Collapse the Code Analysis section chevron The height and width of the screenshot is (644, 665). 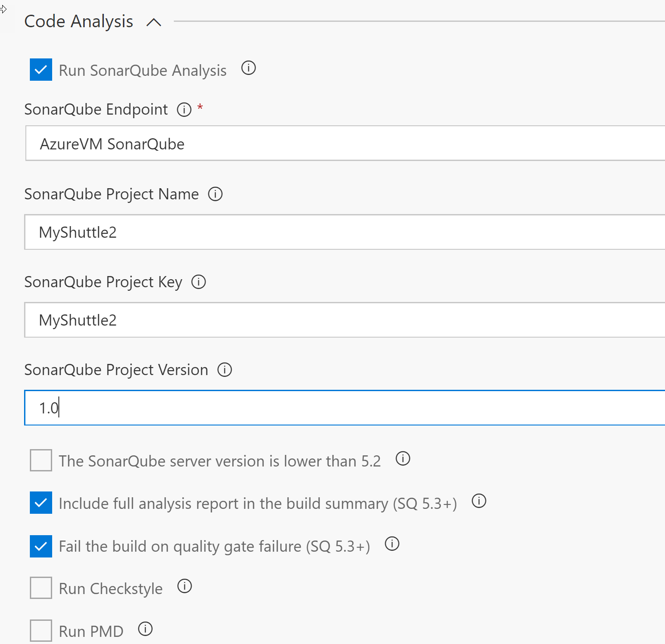(154, 22)
